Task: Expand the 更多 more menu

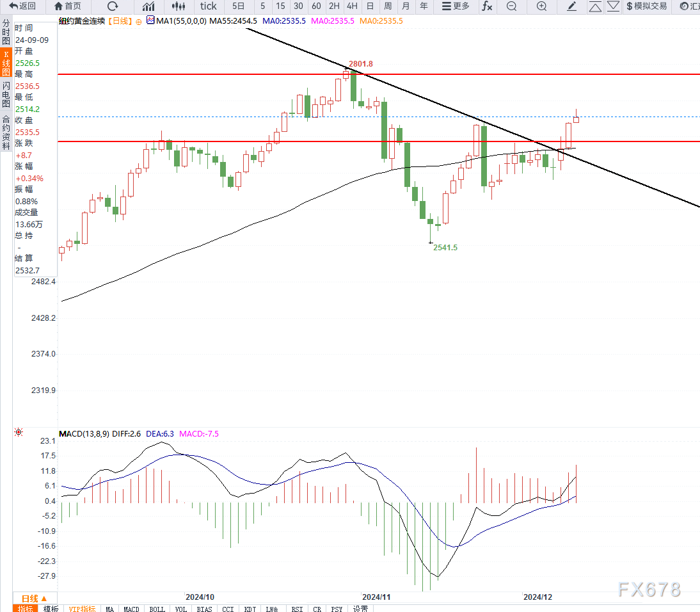Action: point(456,6)
